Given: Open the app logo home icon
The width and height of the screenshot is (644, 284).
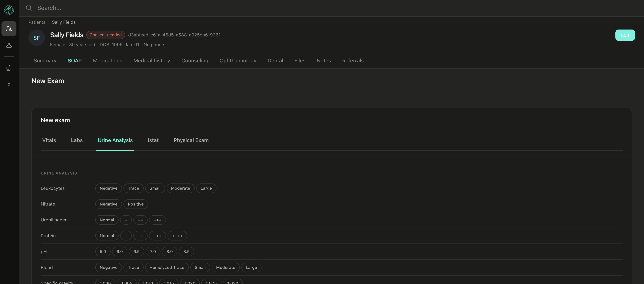Looking at the screenshot, I should 9,10.
